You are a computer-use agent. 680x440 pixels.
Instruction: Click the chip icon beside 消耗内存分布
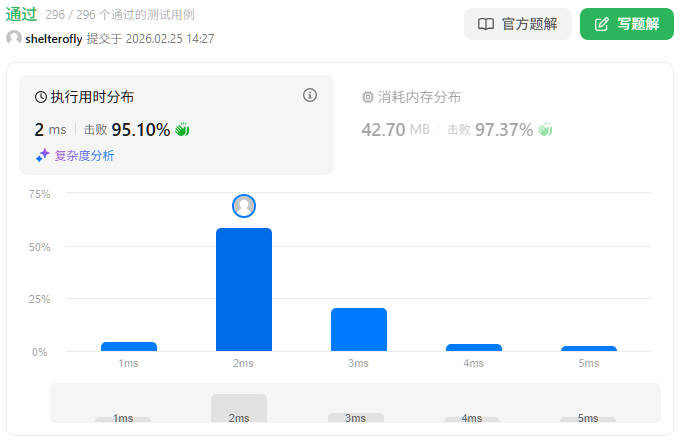[x=367, y=97]
